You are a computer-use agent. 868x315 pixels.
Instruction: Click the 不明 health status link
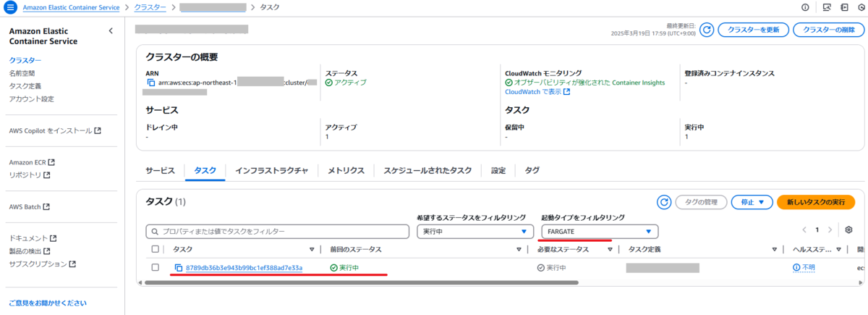[x=809, y=268]
